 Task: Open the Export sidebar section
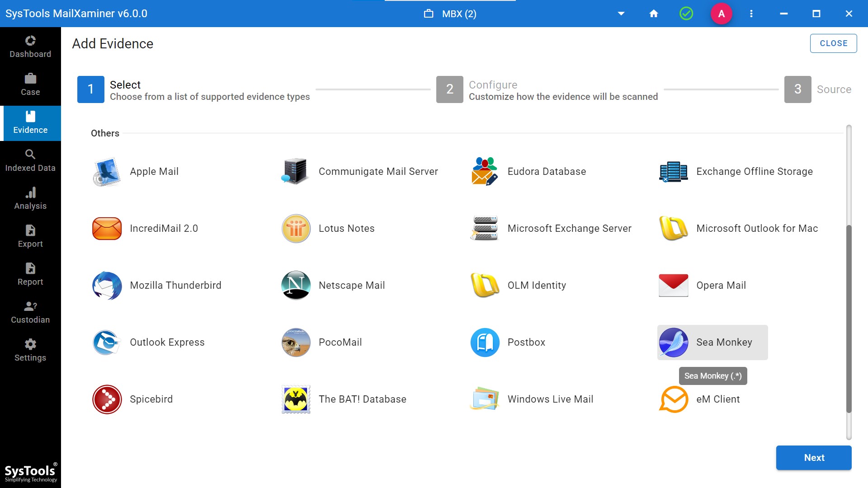(x=30, y=236)
